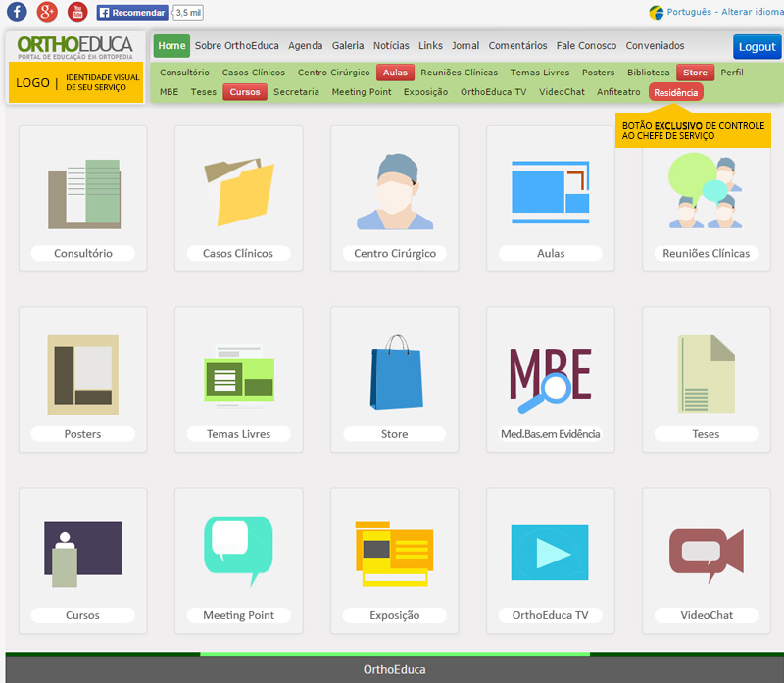Select Perfil in green submenu
Image resolution: width=784 pixels, height=683 pixels.
(732, 73)
